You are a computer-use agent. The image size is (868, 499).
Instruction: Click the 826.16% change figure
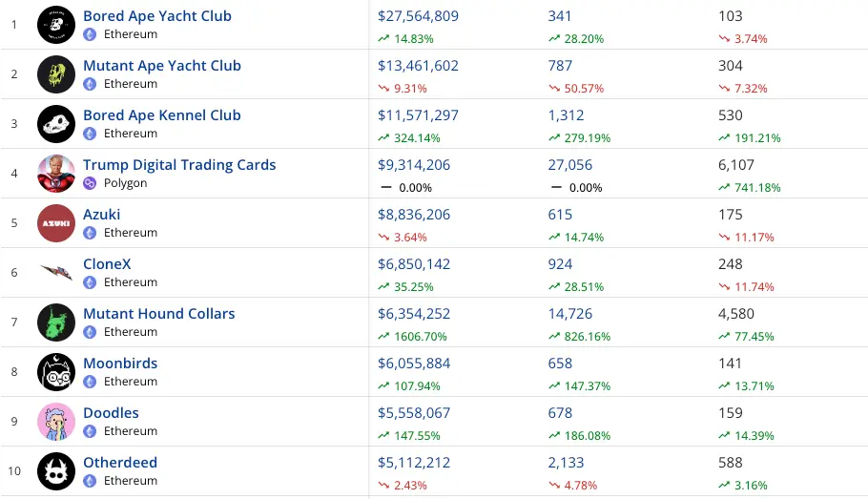588,336
